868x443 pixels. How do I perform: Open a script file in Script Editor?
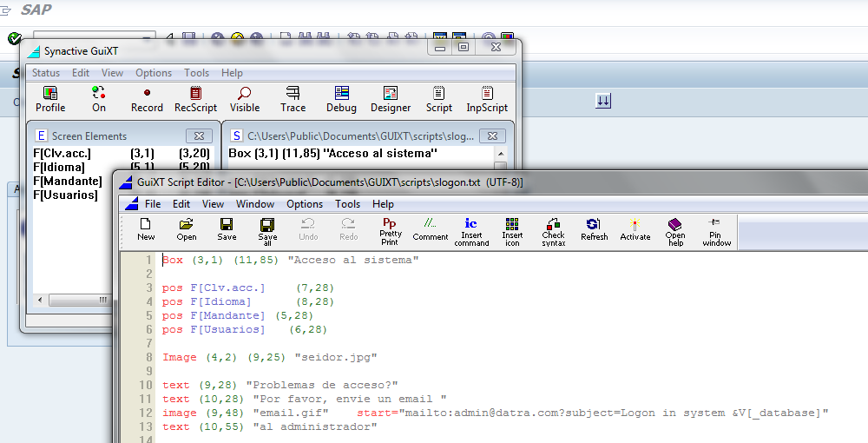(x=187, y=229)
